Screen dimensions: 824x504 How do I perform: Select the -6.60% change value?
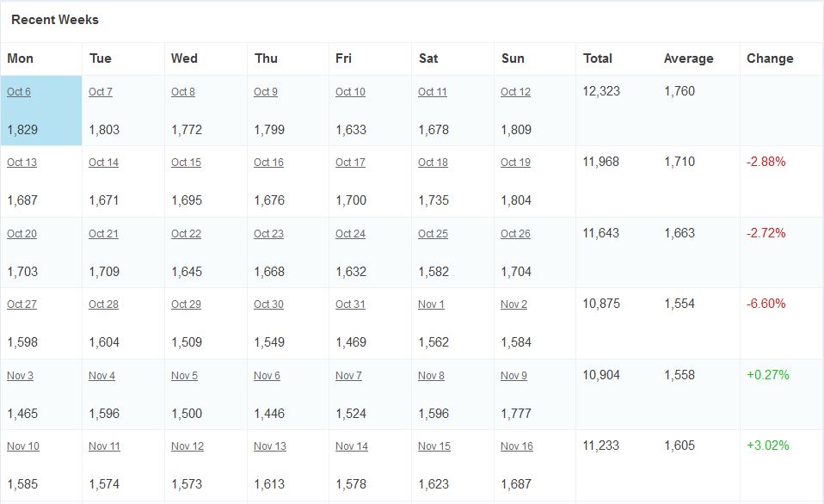(766, 304)
